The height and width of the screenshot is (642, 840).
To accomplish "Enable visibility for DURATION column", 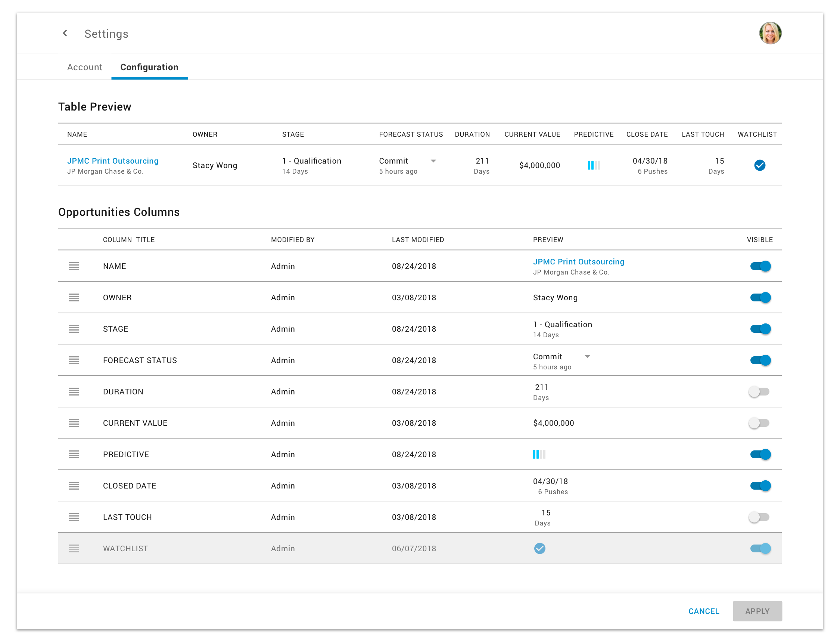I will click(758, 391).
